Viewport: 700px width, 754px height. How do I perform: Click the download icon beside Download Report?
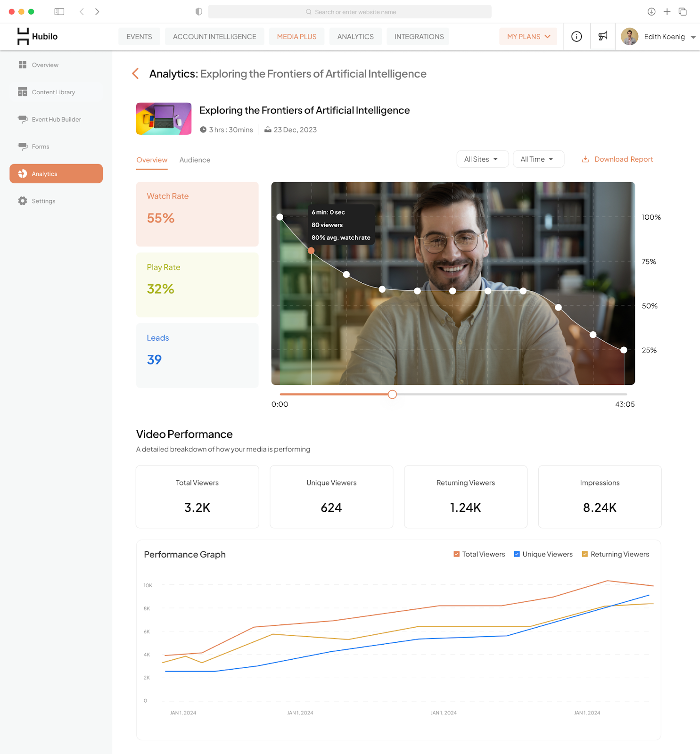(585, 159)
